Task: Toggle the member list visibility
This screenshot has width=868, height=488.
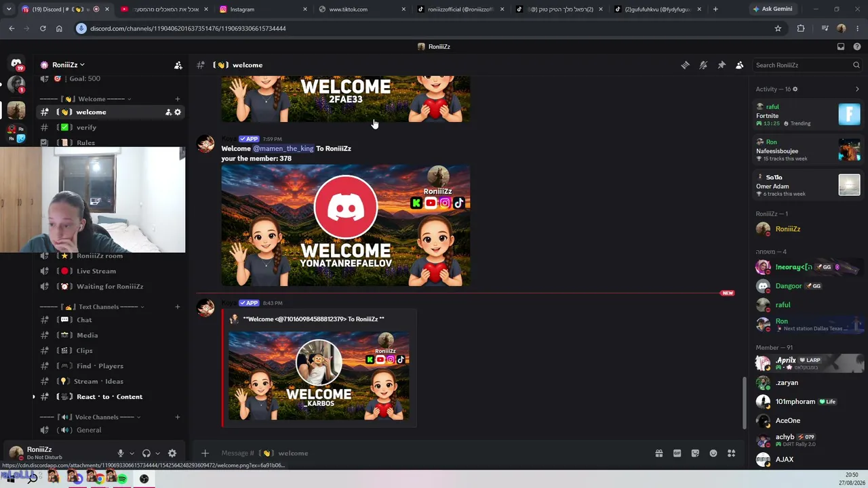Action: tap(740, 65)
